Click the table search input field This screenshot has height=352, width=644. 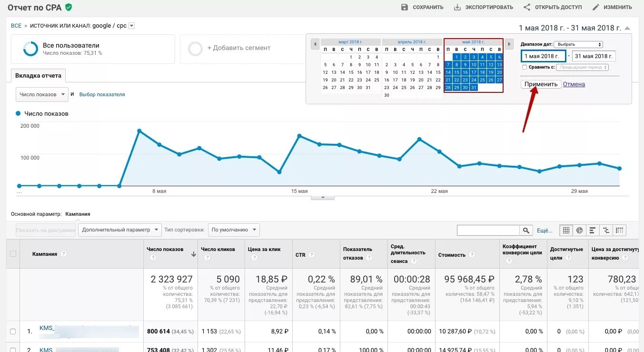point(488,231)
